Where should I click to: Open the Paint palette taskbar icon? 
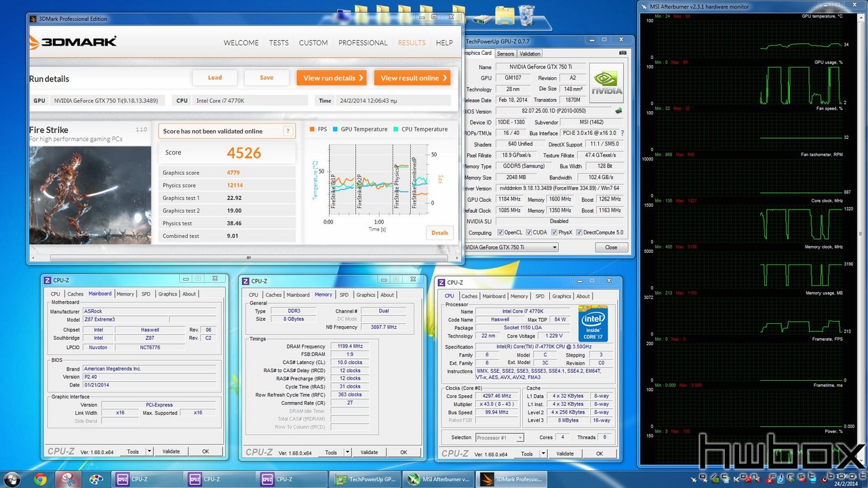[x=96, y=479]
